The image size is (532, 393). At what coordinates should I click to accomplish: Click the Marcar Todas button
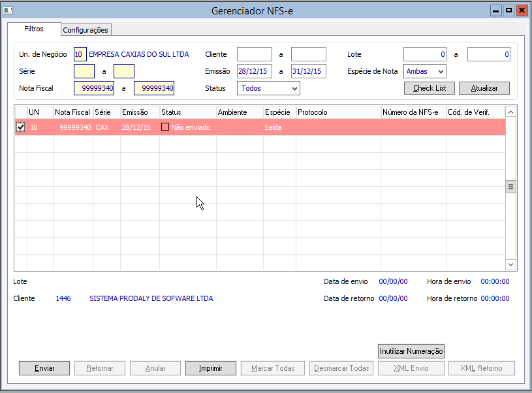point(273,368)
